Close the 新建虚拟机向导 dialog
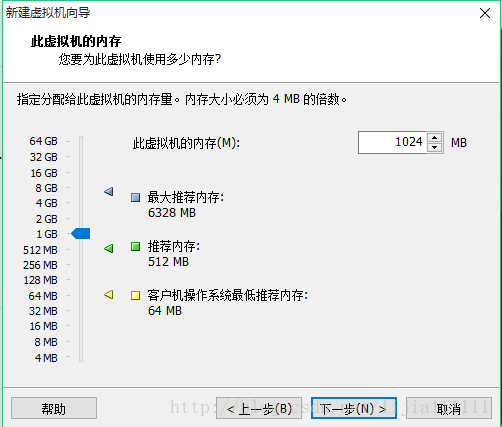Viewport: 502px width, 427px height. [x=485, y=13]
